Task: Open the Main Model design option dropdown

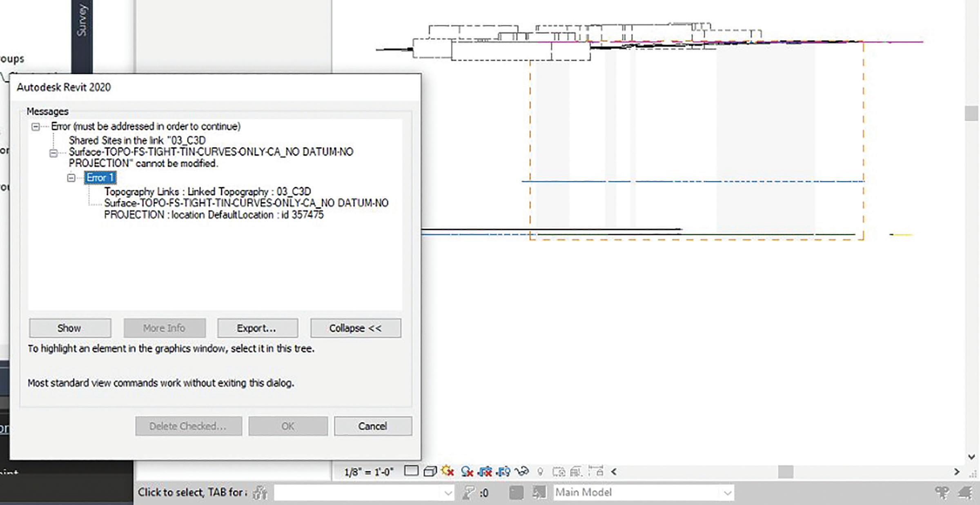Action: pyautogui.click(x=644, y=493)
